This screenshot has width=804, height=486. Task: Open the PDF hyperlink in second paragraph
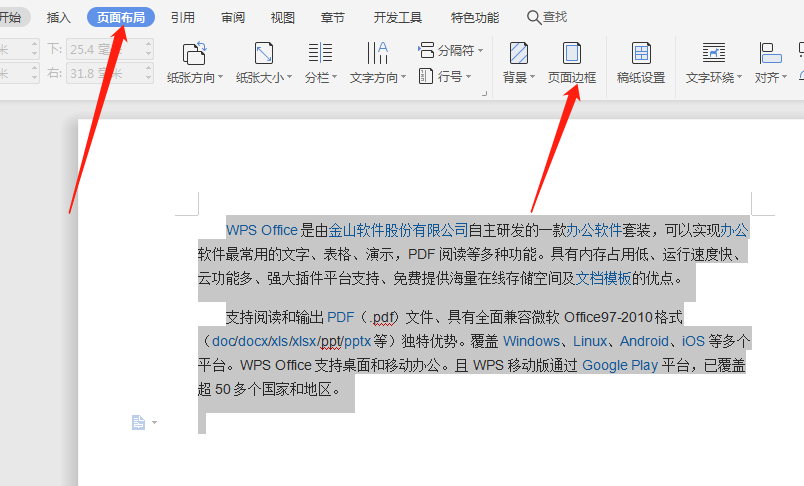(340, 317)
